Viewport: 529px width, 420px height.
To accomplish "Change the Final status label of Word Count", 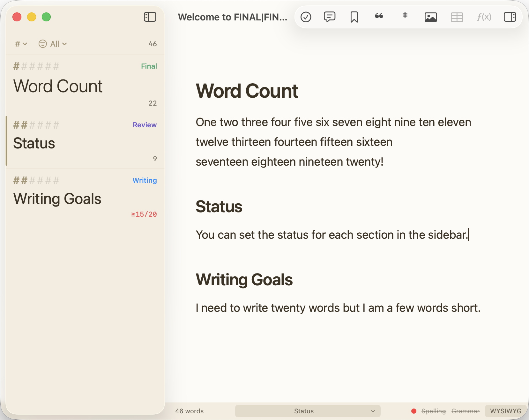I will point(149,66).
